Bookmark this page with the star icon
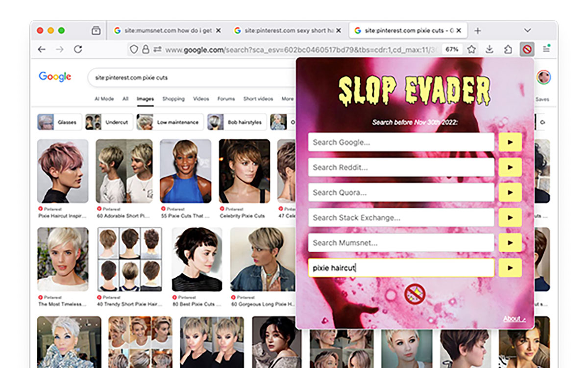 [x=471, y=49]
